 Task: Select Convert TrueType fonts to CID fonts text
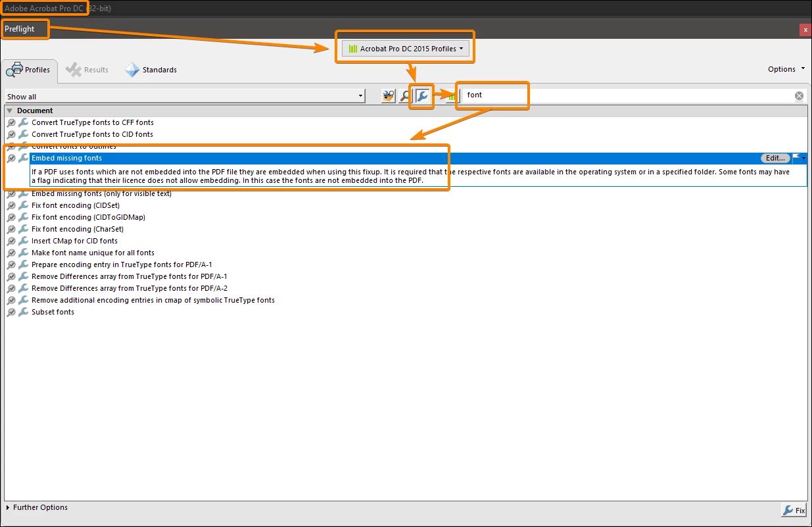[92, 134]
